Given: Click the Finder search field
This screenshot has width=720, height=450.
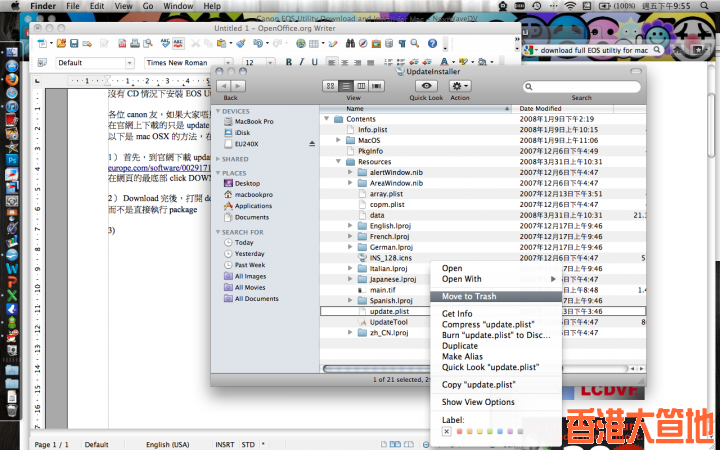Looking at the screenshot, I should point(581,86).
